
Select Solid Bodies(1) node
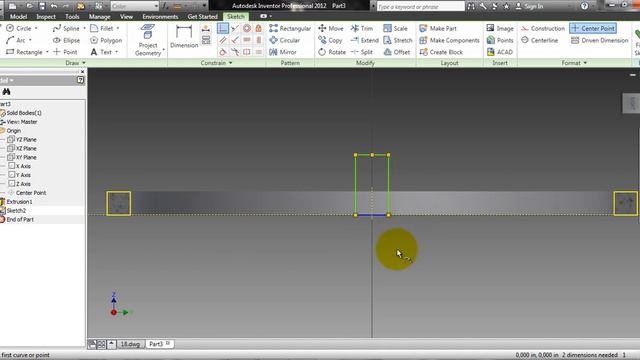click(24, 113)
